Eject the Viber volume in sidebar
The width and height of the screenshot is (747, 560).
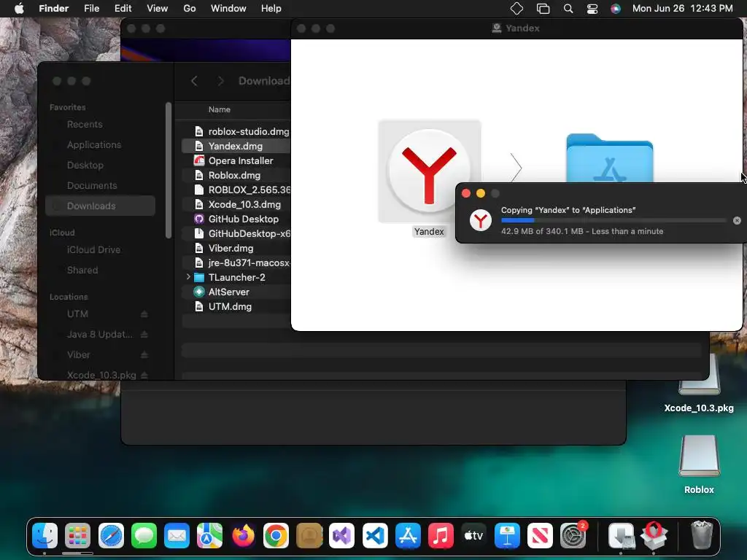(144, 355)
